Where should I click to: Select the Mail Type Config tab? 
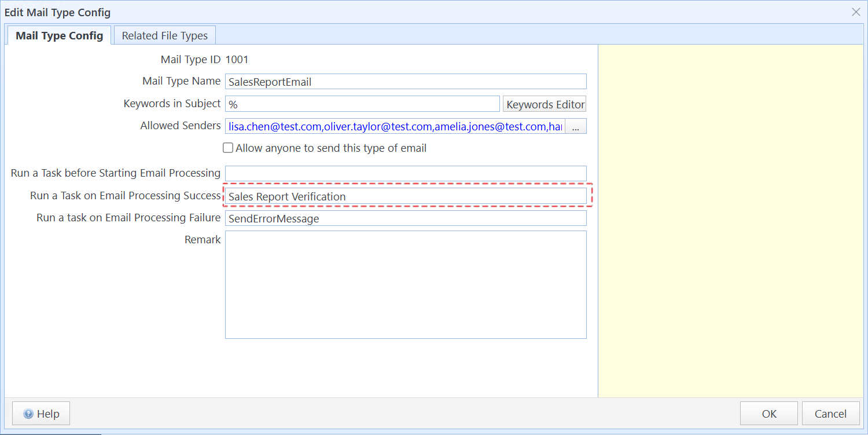[58, 35]
